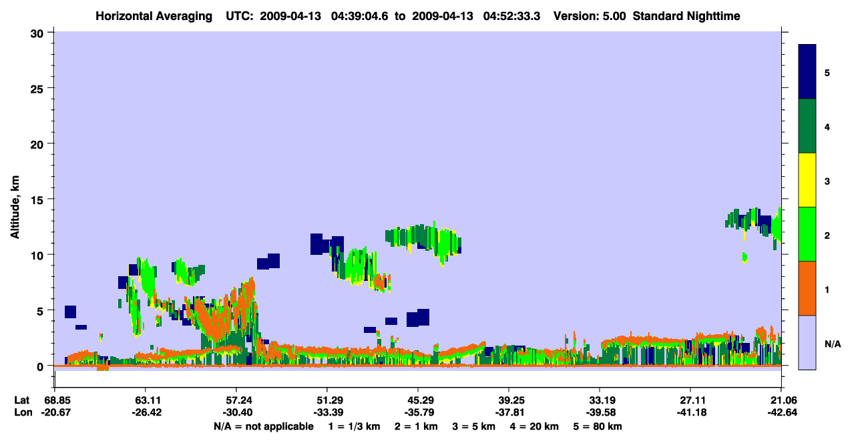Click the bright green colorbar segment labeled 2
Viewport: 868px width, 445px height.
[x=807, y=234]
